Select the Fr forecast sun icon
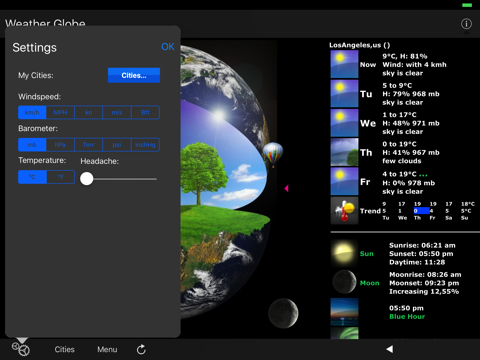This screenshot has height=360, width=480. 344,182
